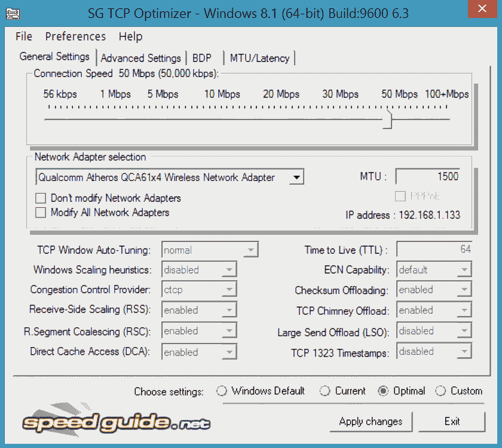This screenshot has height=448, width=502.
Task: Switch to the General Settings tab
Action: pos(54,57)
